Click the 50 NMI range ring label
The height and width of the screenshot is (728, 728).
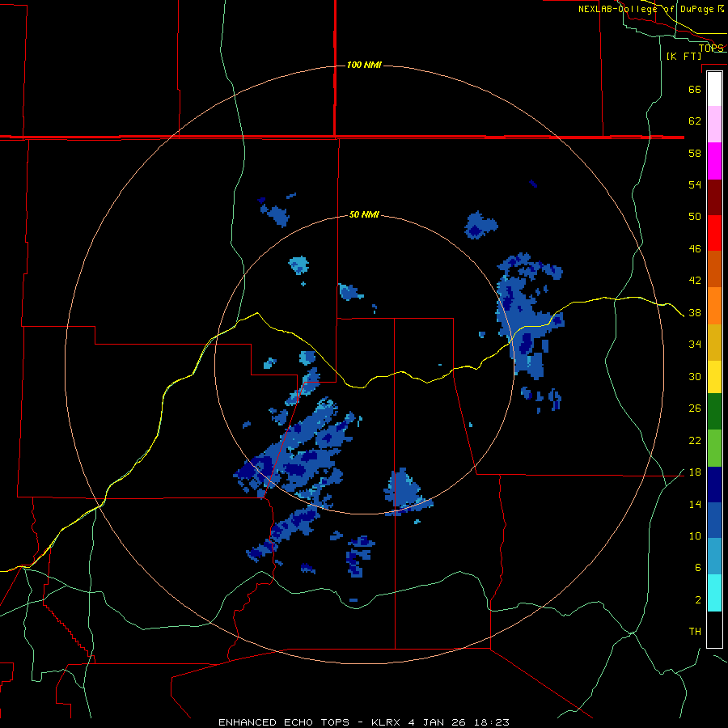(x=364, y=214)
